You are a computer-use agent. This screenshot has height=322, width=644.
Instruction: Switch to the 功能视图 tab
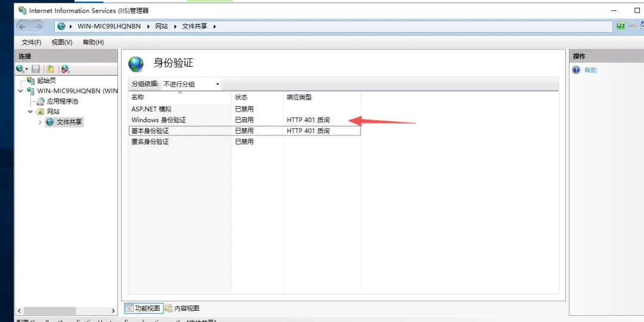pos(144,308)
